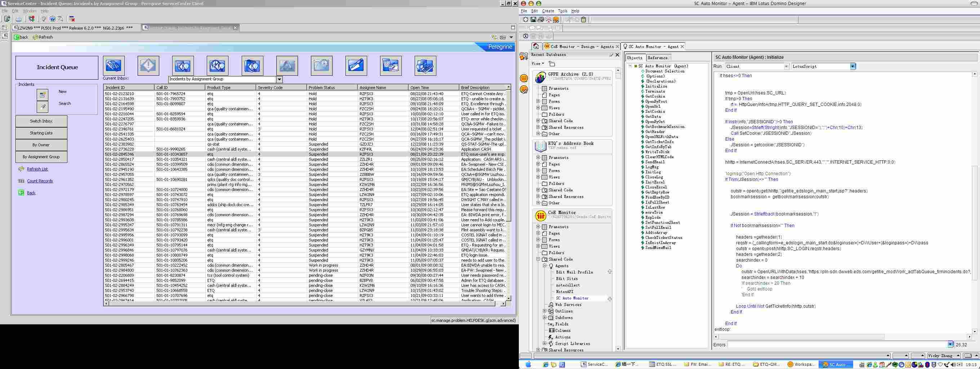Click the Count Records link
The height and width of the screenshot is (369, 980).
40,181
